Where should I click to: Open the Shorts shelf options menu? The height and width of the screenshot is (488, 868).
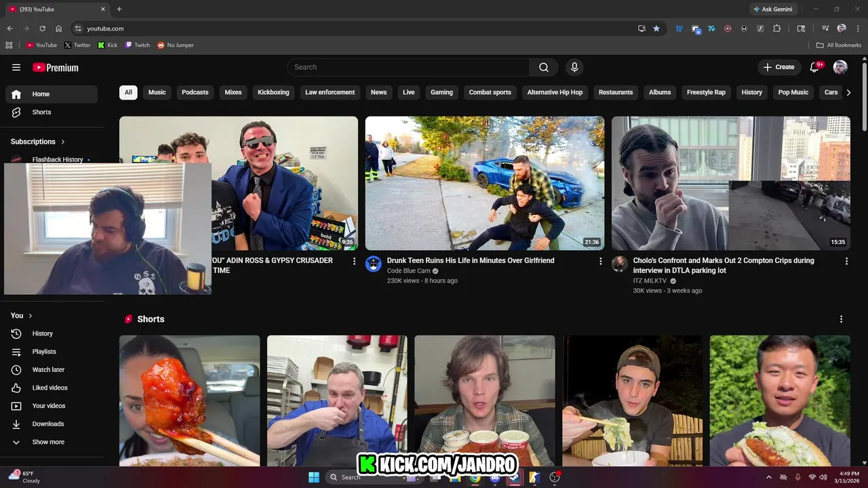(x=842, y=319)
